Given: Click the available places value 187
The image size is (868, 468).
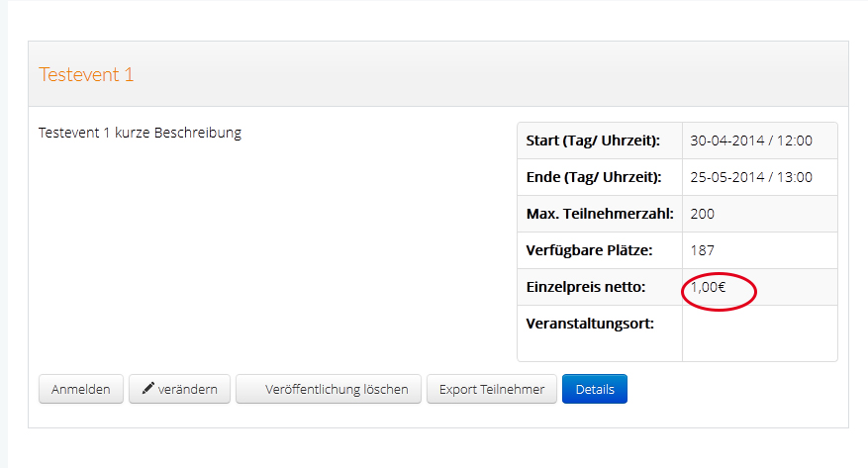Looking at the screenshot, I should point(703,250).
